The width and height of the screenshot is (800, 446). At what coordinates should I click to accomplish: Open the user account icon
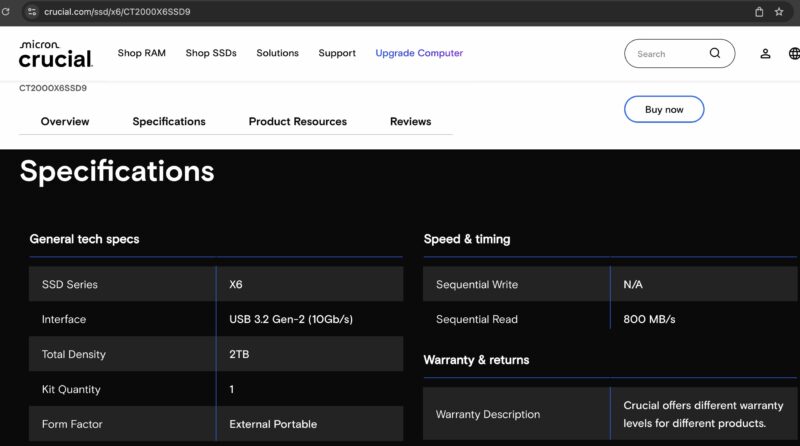(x=765, y=54)
